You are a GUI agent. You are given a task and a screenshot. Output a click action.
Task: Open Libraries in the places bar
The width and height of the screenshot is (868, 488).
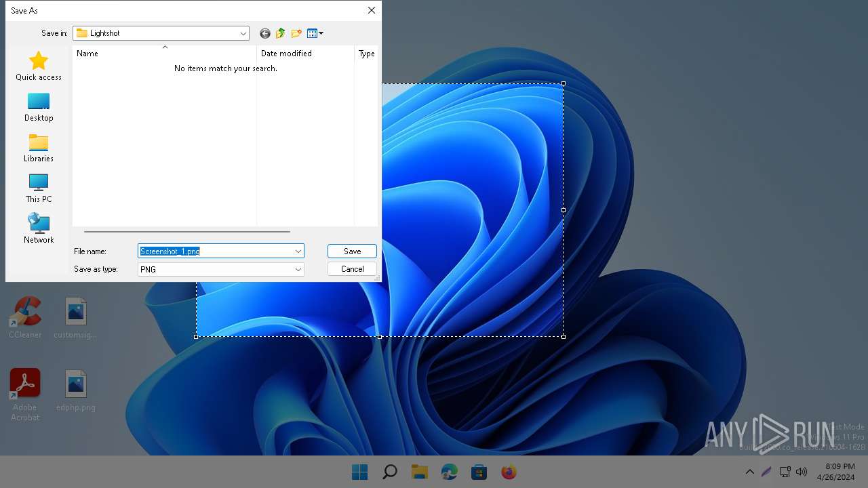39,148
